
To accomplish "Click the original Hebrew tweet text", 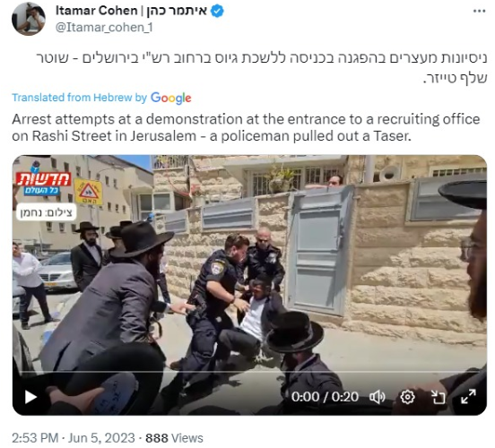I will 261,68.
